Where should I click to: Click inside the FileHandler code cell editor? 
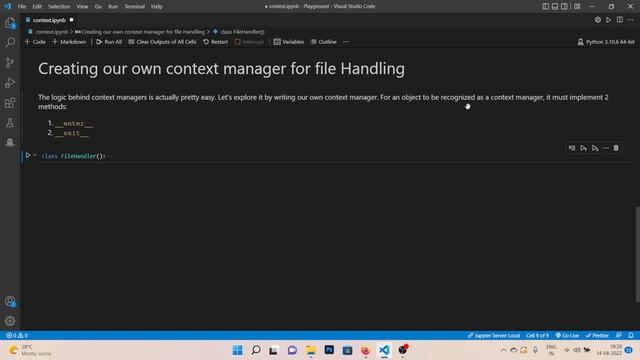[335, 156]
